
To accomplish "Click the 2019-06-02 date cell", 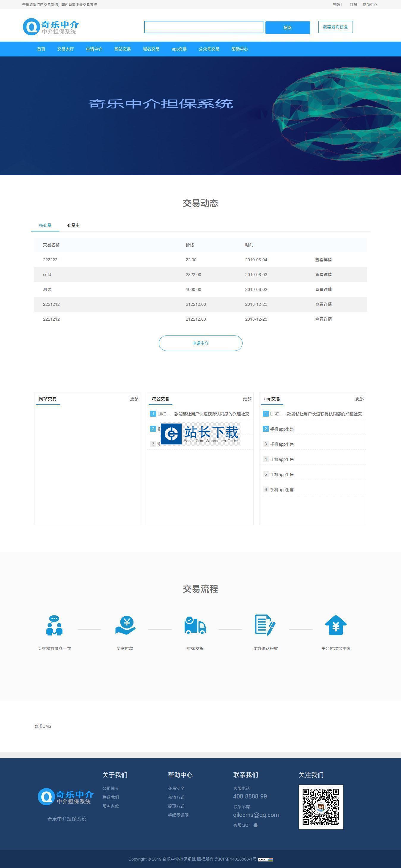I will 256,289.
